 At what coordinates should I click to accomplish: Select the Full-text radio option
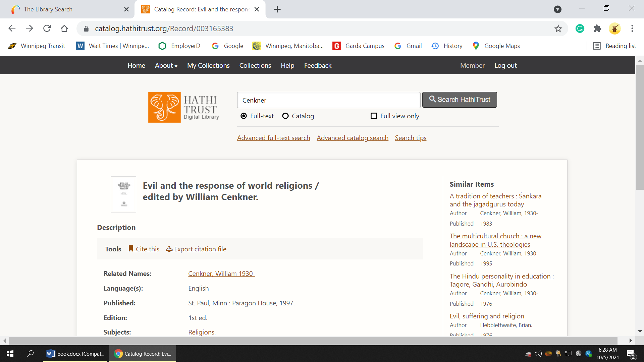coord(244,116)
